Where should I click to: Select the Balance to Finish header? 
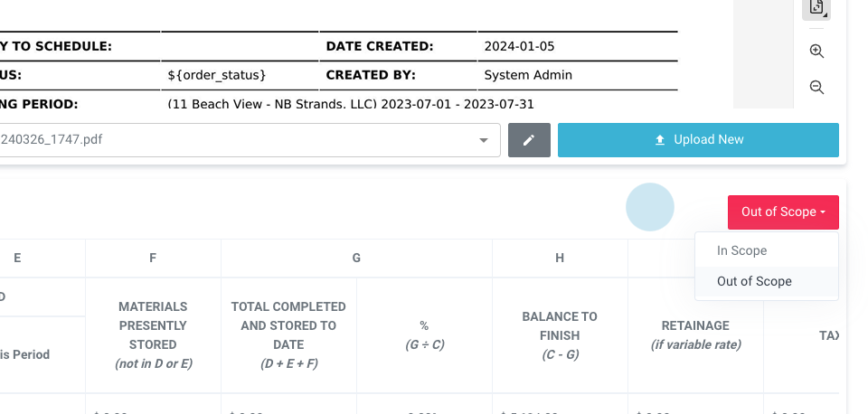[560, 335]
